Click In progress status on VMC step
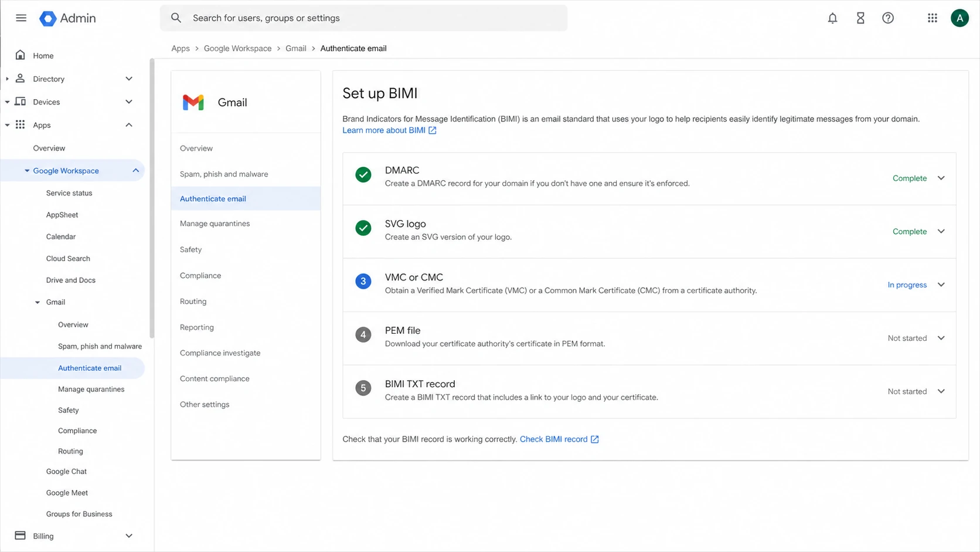 click(x=907, y=285)
